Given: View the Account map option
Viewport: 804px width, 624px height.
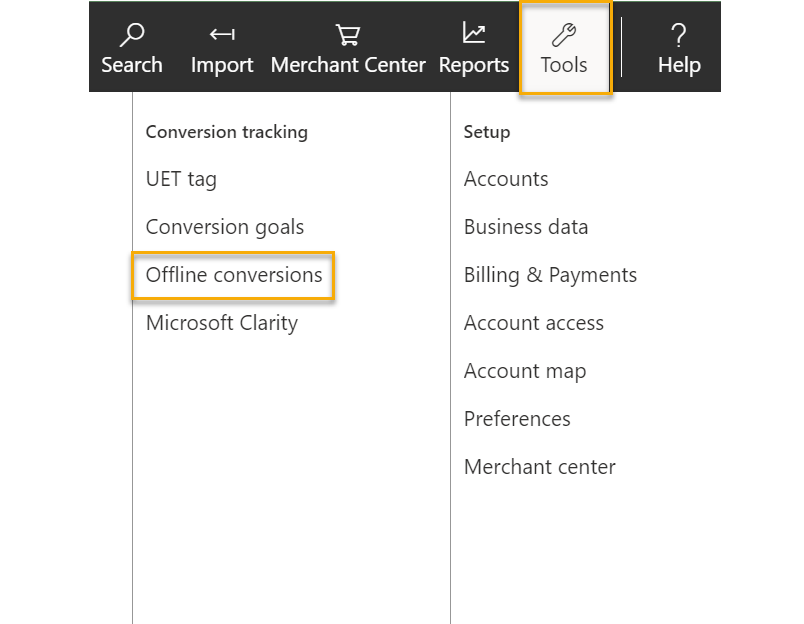Looking at the screenshot, I should tap(525, 371).
